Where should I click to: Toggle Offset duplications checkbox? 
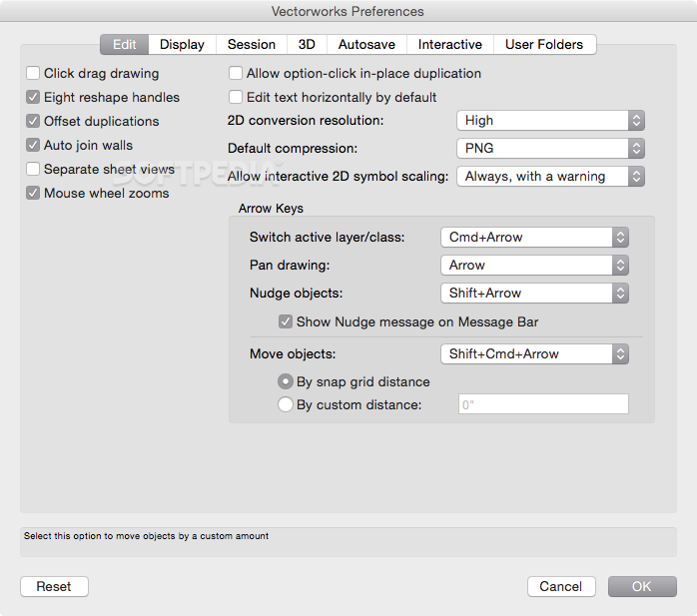33,121
